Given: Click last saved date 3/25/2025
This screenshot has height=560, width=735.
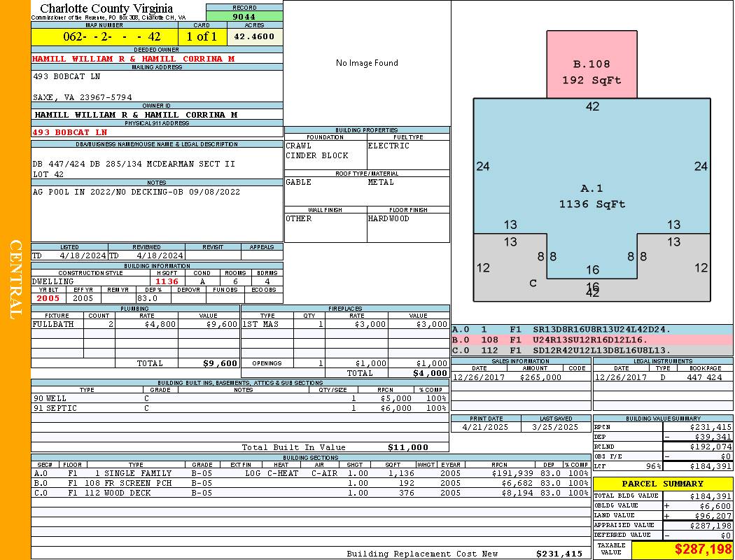Looking at the screenshot, I should tap(555, 427).
